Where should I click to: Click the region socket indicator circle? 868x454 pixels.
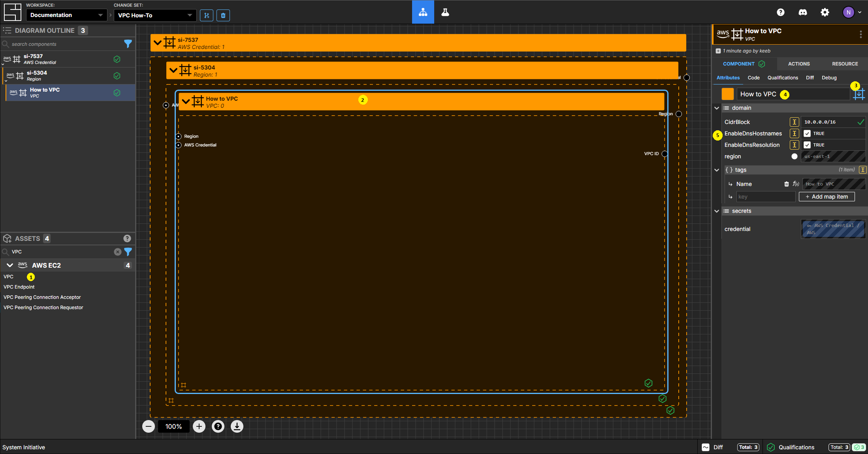[x=794, y=156]
